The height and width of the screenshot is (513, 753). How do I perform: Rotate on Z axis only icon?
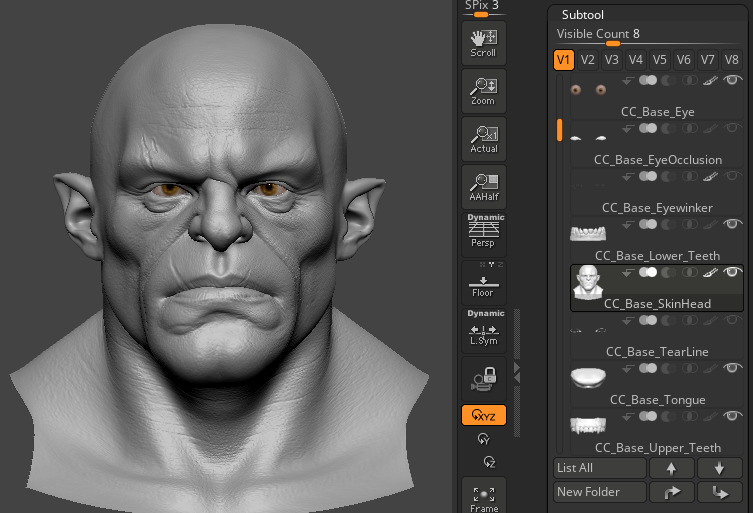(489, 462)
